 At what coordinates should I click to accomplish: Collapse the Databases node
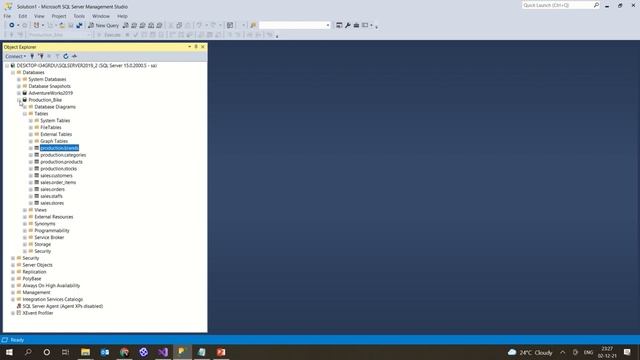pos(13,72)
